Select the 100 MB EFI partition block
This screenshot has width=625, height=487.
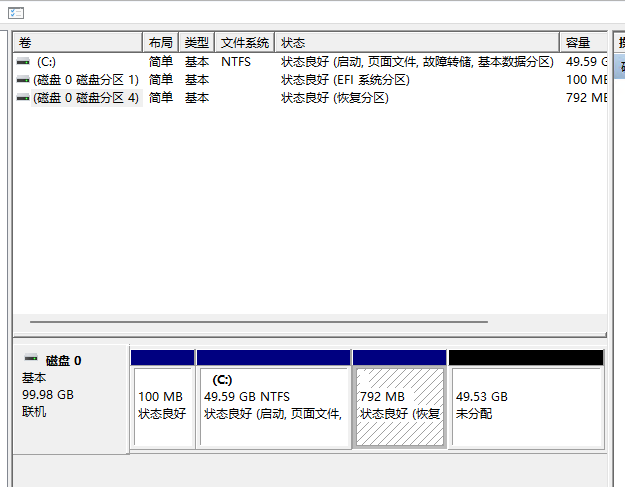pyautogui.click(x=162, y=406)
